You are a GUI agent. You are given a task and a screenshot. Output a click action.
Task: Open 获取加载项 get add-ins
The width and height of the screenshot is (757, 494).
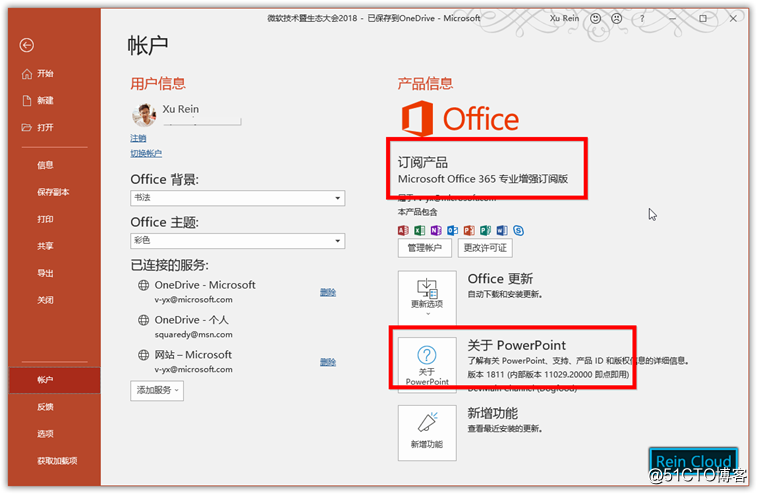pyautogui.click(x=57, y=461)
